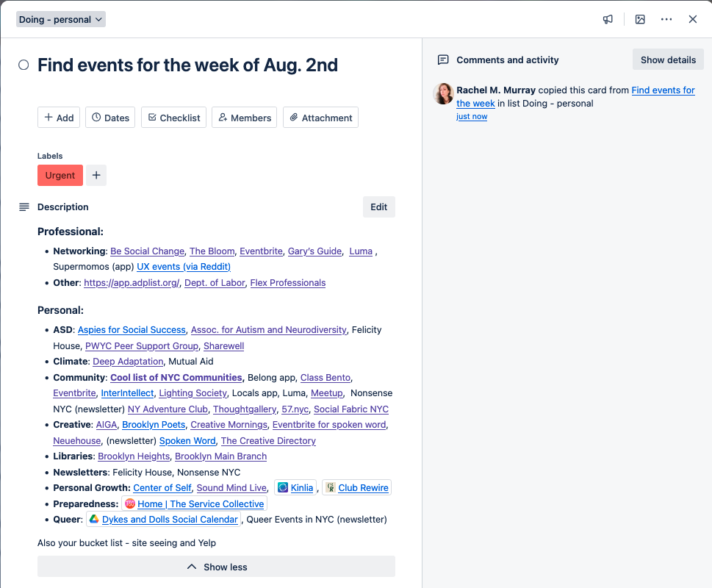Open the Kinlia link card
The height and width of the screenshot is (588, 712).
tap(295, 487)
